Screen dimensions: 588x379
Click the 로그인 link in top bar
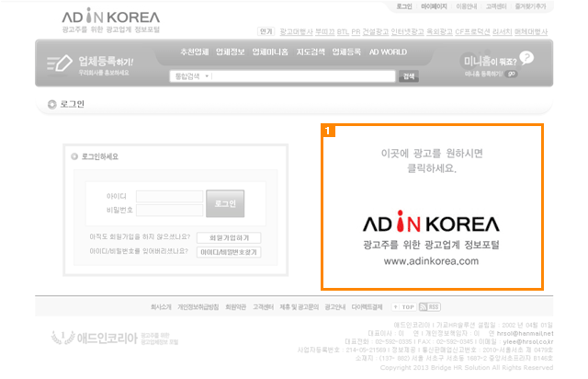coord(404,6)
